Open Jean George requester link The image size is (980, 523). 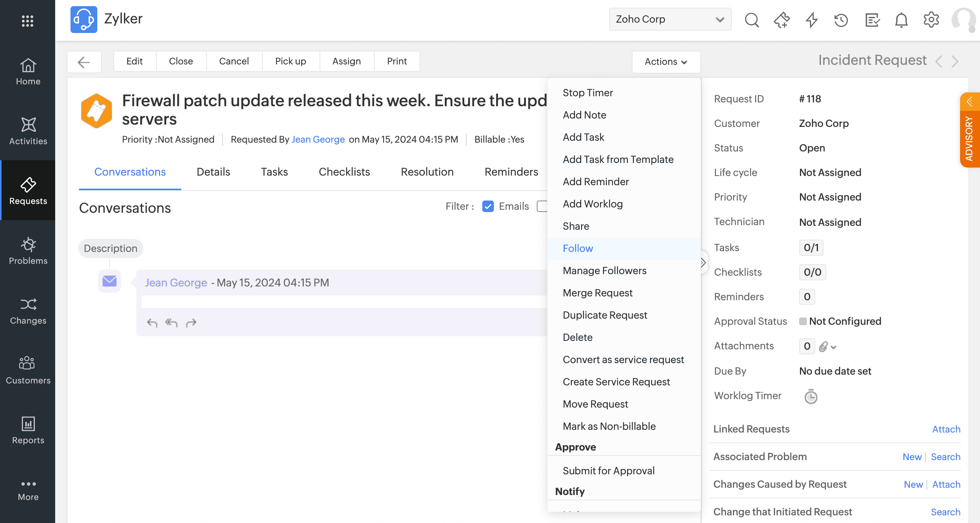pos(318,140)
